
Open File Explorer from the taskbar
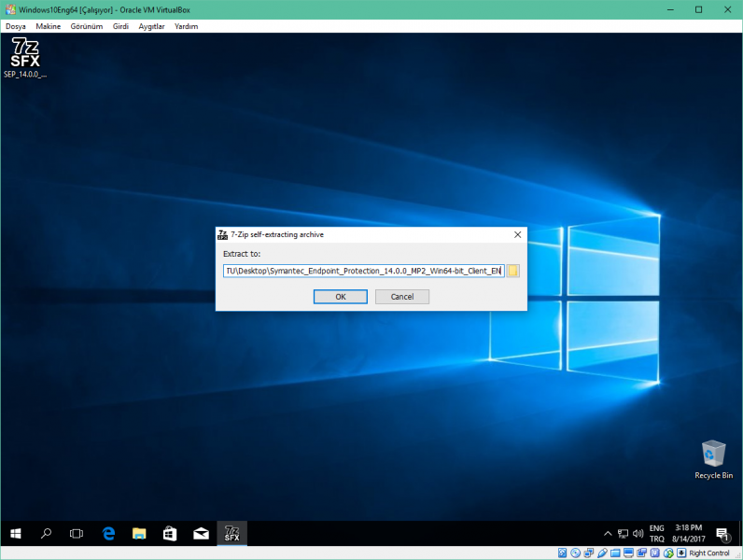pyautogui.click(x=139, y=534)
